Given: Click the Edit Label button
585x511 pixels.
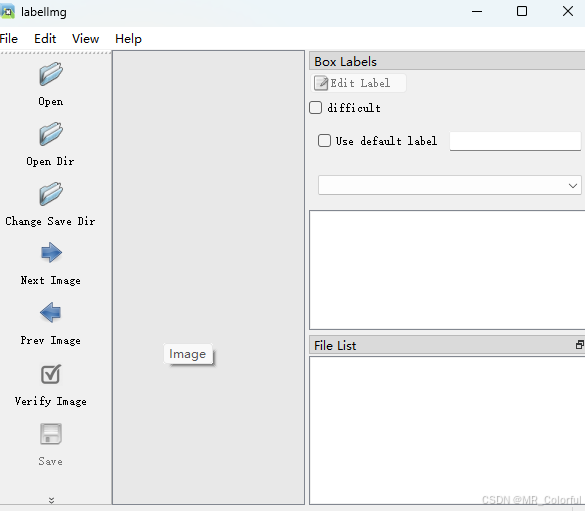Looking at the screenshot, I should click(x=359, y=83).
